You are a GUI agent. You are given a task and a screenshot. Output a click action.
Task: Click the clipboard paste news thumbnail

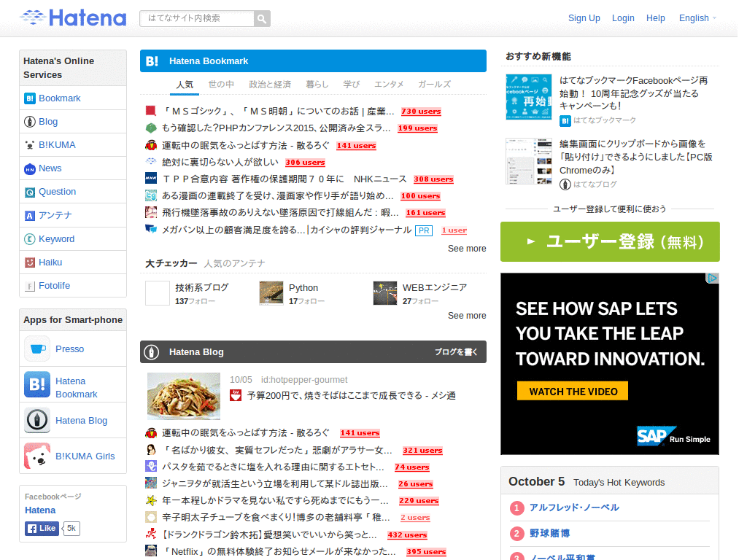529,161
